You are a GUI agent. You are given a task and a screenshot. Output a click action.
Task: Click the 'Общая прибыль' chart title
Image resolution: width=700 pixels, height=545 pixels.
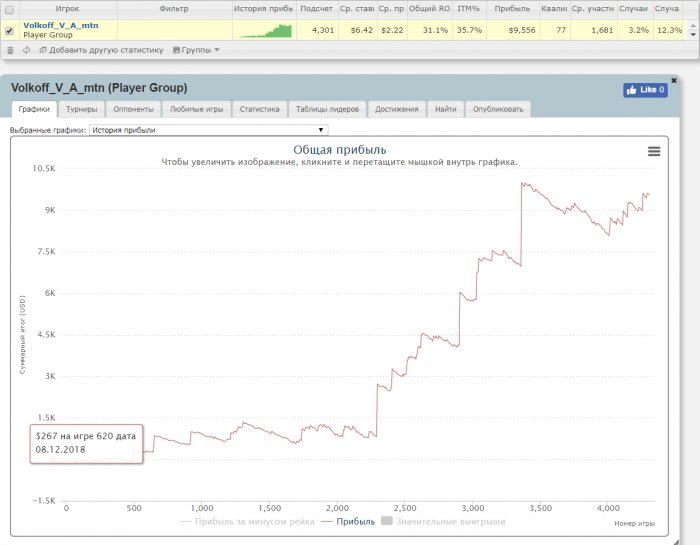click(339, 150)
